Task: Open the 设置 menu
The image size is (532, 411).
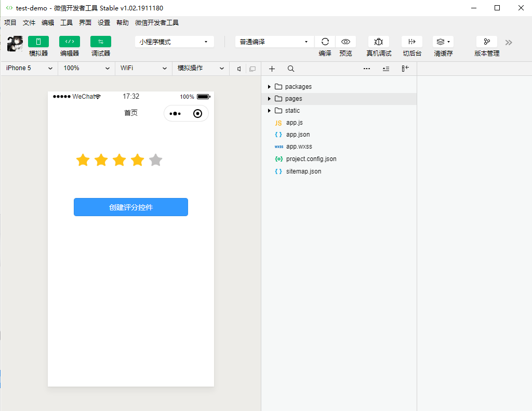Action: 103,22
